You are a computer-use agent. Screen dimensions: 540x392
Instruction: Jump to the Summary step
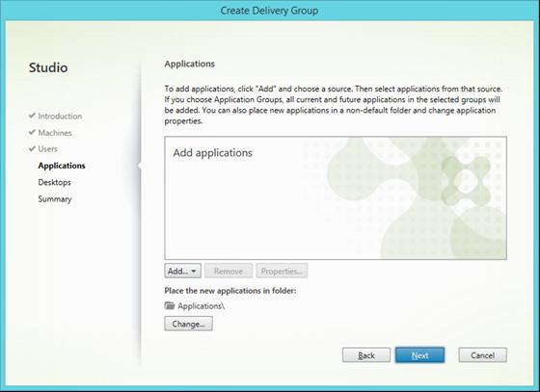[55, 199]
